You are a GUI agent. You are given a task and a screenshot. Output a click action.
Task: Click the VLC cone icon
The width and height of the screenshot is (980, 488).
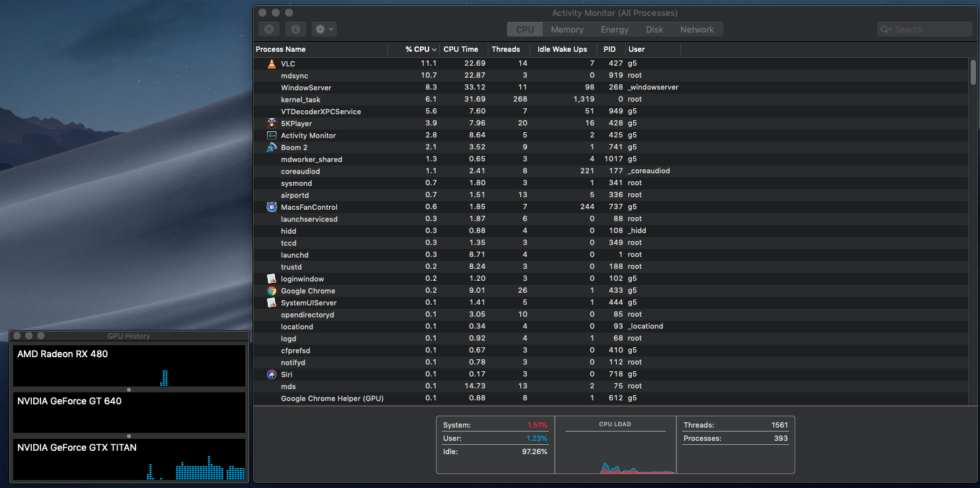coord(271,64)
